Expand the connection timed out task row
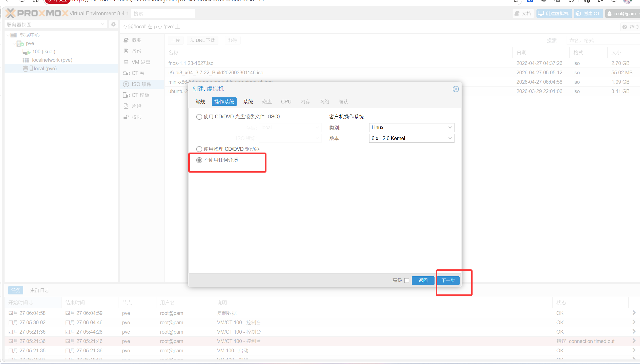Image resolution: width=640 pixels, height=364 pixels. pyautogui.click(x=634, y=341)
